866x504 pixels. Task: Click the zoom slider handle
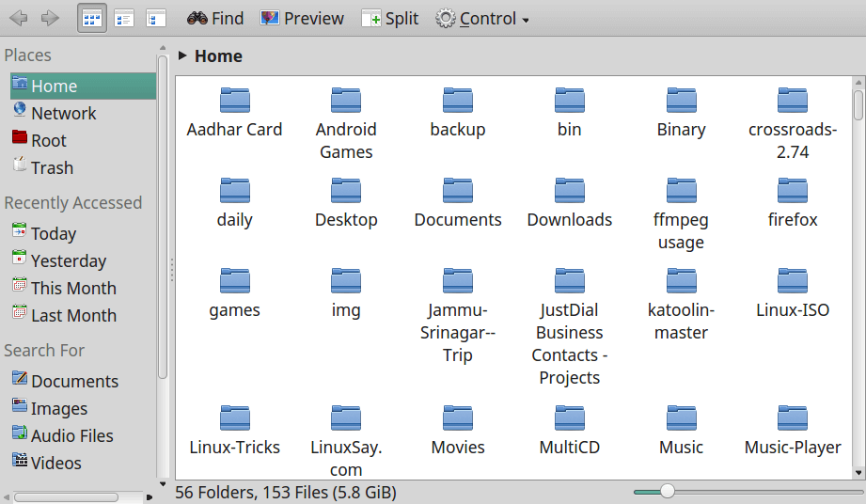tap(668, 491)
